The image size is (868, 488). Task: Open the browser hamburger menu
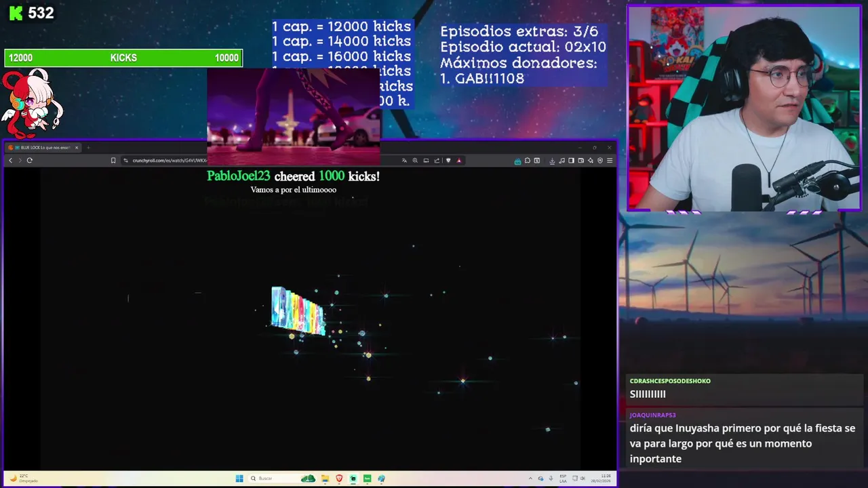[610, 161]
